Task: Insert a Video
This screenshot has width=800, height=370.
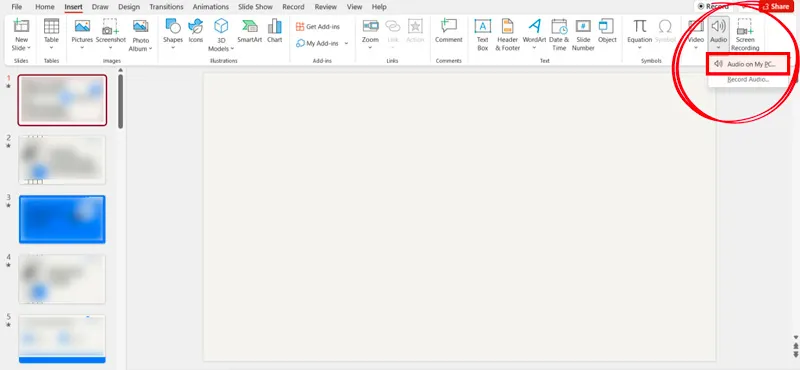Action: coord(696,34)
